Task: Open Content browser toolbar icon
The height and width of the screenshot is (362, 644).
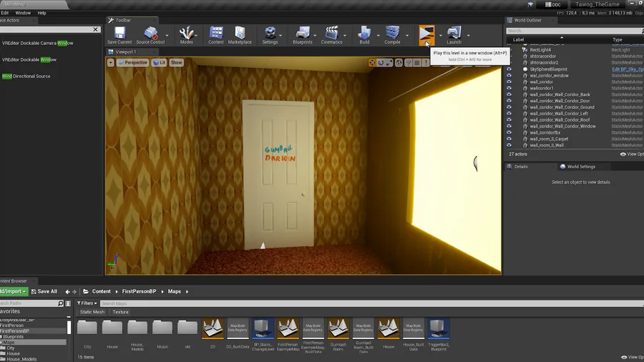Action: point(216,35)
